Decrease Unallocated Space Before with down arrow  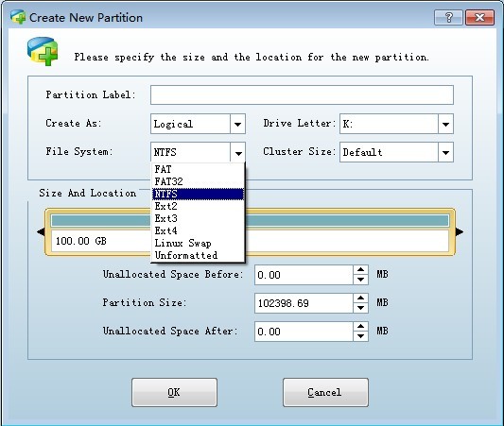360,280
